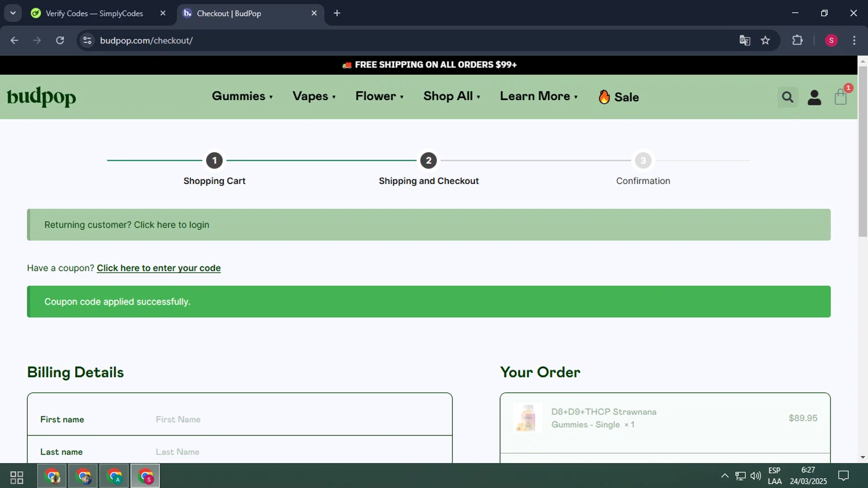
Task: Expand the Flower menu
Action: coord(380,97)
